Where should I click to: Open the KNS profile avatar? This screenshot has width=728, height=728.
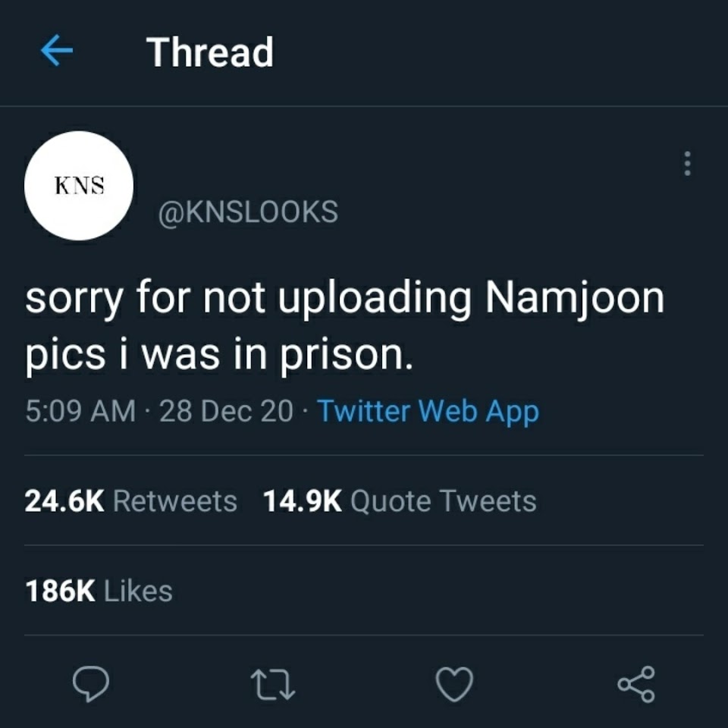[79, 186]
